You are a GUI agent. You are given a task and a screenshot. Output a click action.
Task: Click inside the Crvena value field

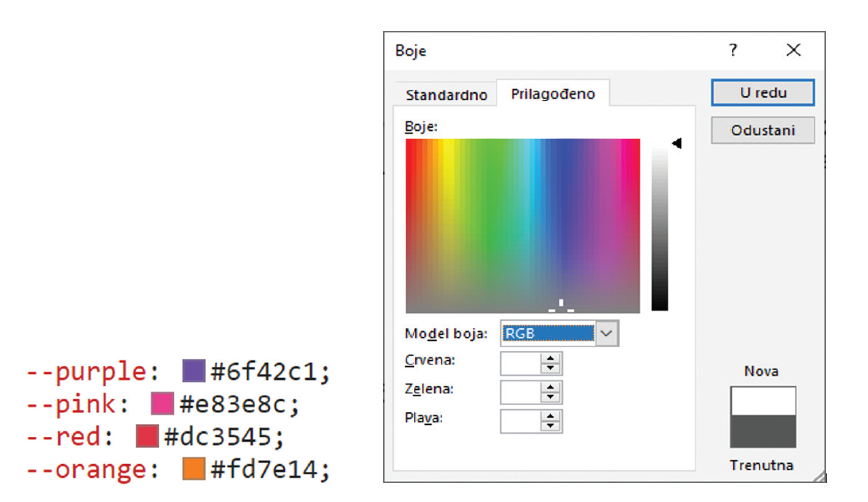(x=520, y=364)
